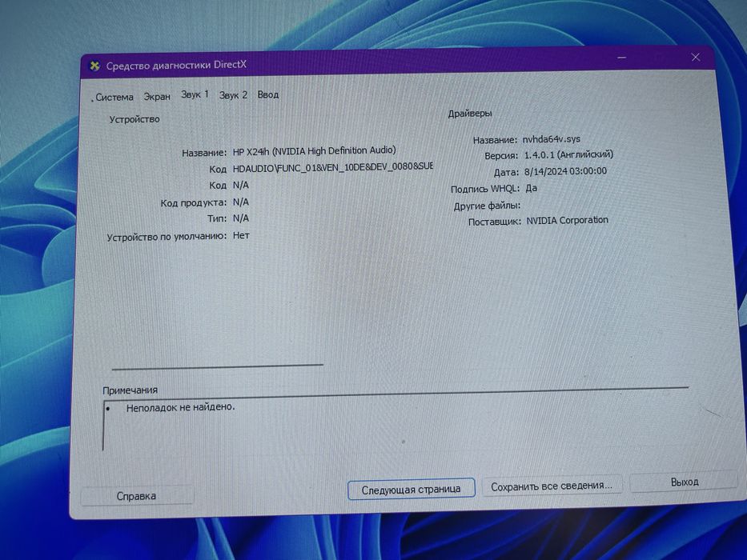Image resolution: width=747 pixels, height=560 pixels.
Task: Close the DirectX diagnostic window
Action: pyautogui.click(x=696, y=57)
